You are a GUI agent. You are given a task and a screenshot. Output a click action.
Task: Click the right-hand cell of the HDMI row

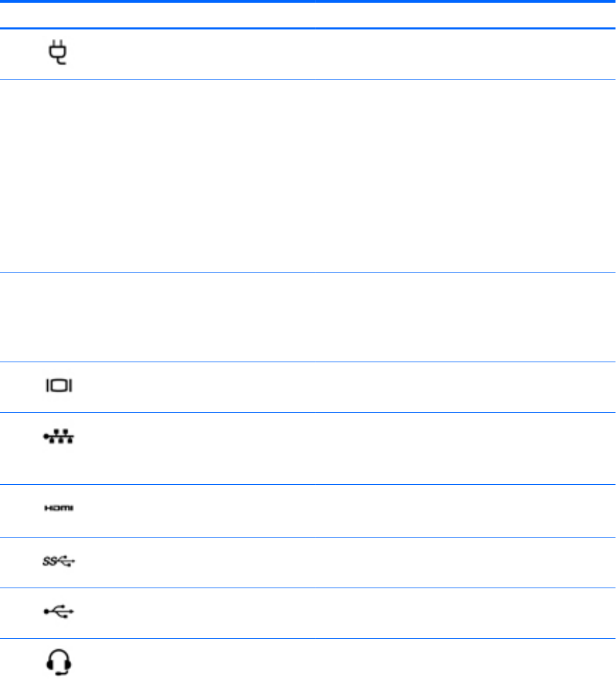pyautogui.click(x=465, y=511)
